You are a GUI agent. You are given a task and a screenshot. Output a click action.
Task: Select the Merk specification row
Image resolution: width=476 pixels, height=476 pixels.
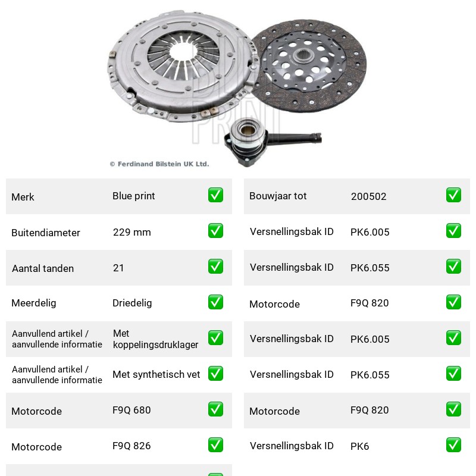coord(119,196)
